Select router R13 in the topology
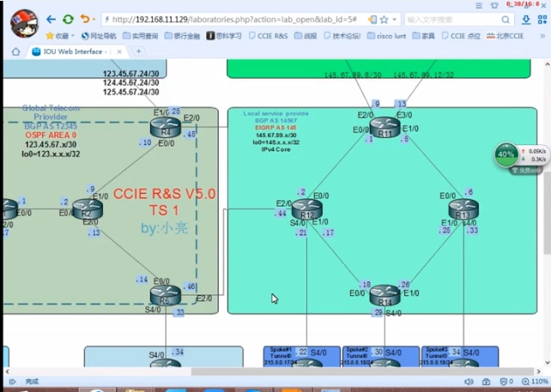This screenshot has height=392, width=551. tap(463, 208)
